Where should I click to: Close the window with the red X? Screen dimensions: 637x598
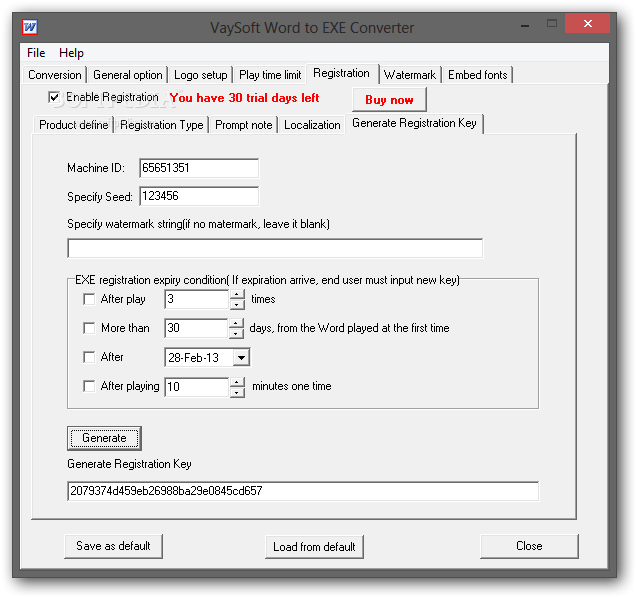(x=587, y=24)
